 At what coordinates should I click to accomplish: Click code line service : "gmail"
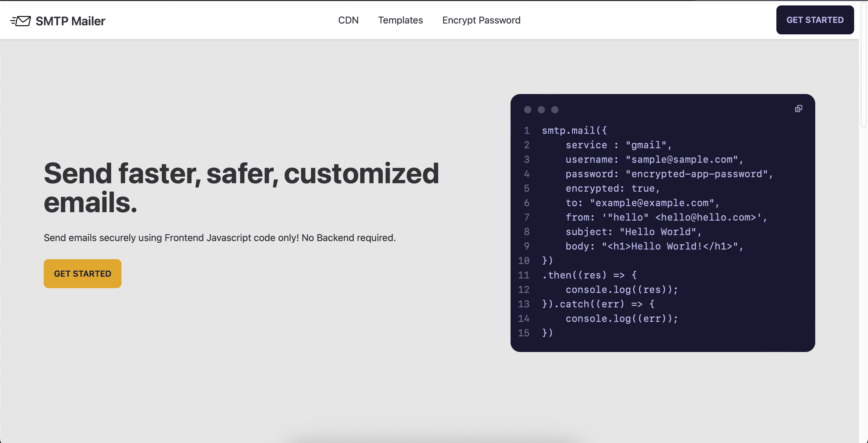click(619, 145)
